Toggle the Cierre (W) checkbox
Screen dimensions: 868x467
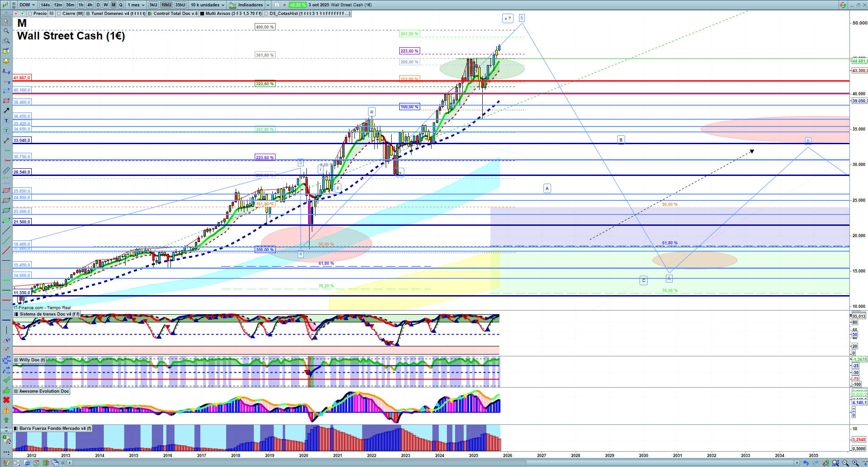click(x=59, y=14)
